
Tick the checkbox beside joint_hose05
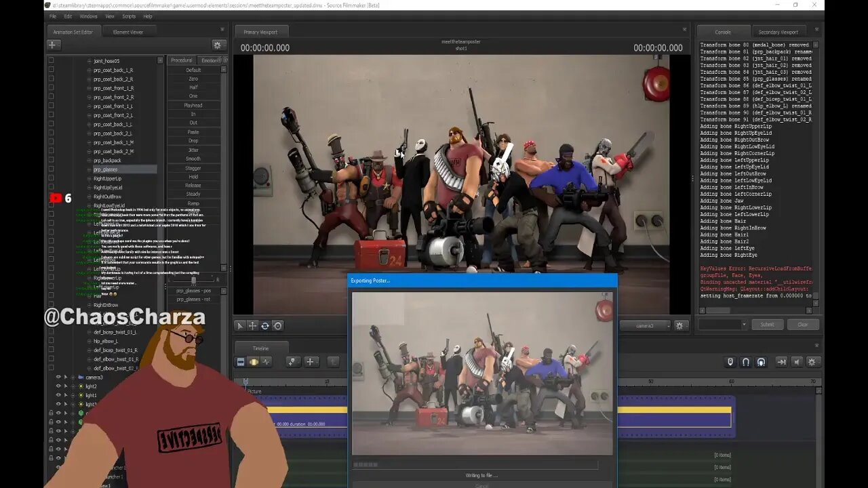(51, 61)
